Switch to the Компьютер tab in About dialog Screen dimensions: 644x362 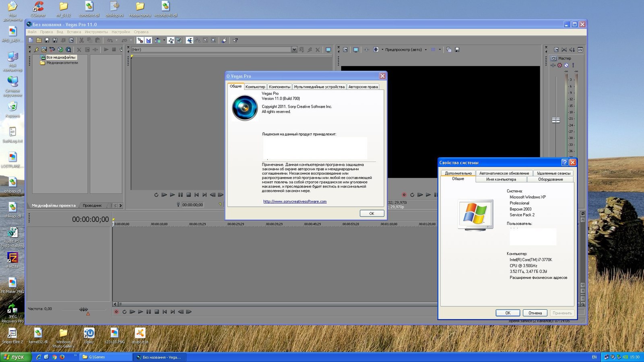coord(255,87)
